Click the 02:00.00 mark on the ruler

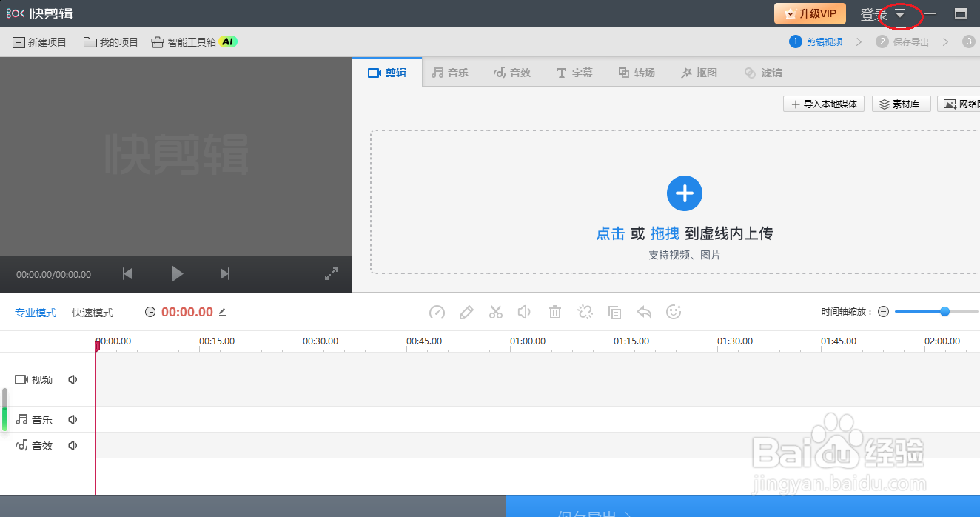(x=942, y=341)
